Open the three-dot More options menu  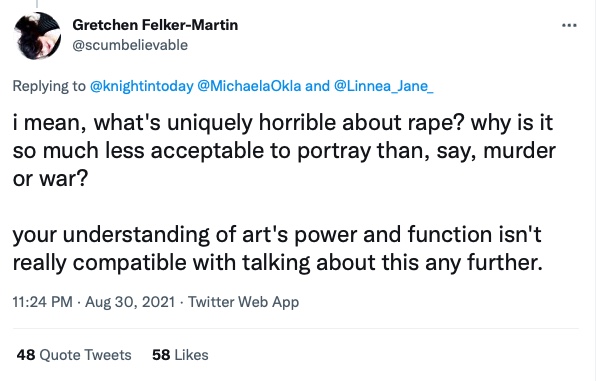[x=569, y=25]
